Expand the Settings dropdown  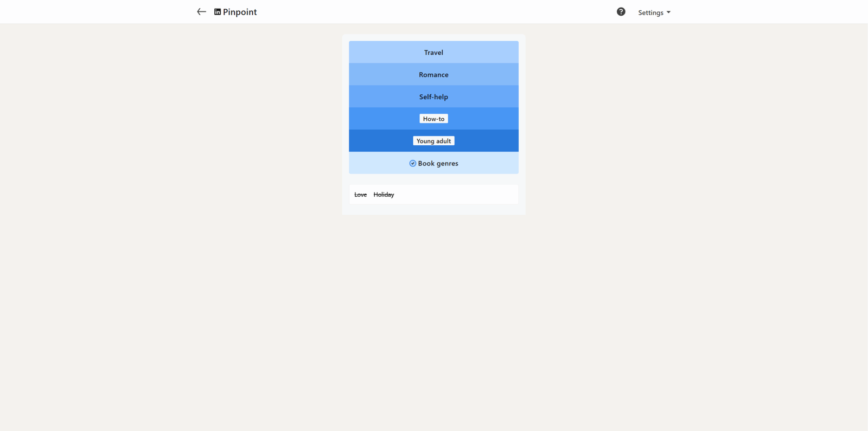(654, 12)
